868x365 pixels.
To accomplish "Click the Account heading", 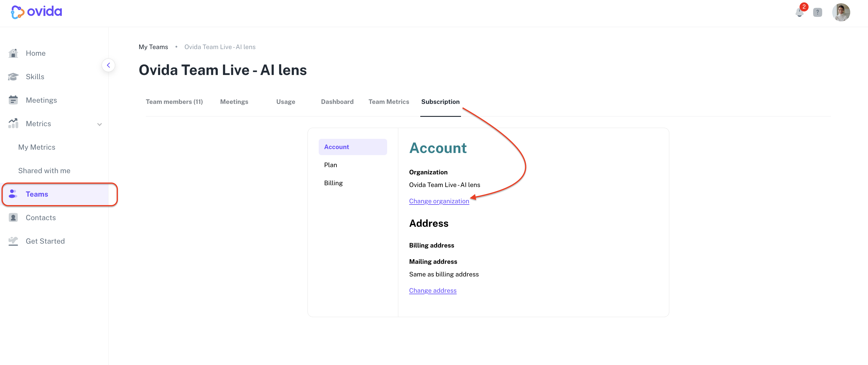I will pos(438,148).
